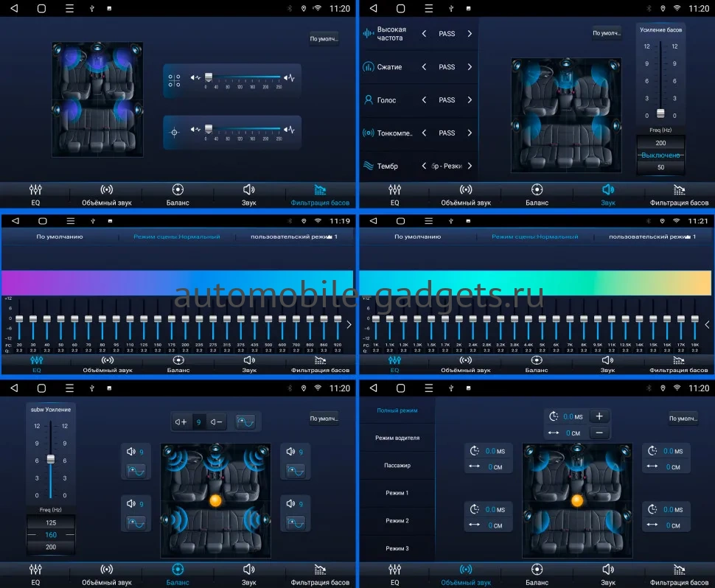
Task: Click the highlighted Звук speaker icon tab
Action: [x=607, y=194]
